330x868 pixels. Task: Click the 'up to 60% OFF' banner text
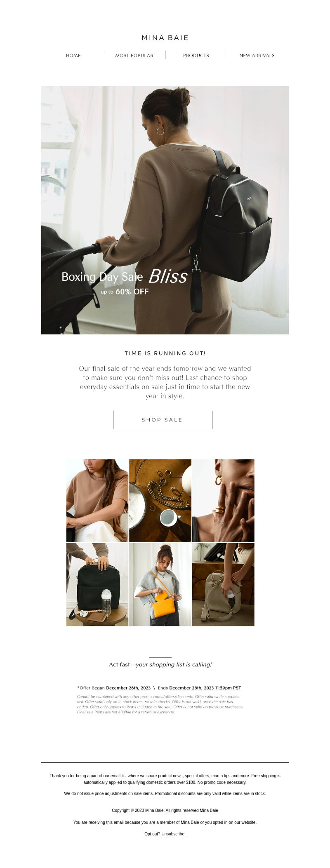tap(125, 292)
